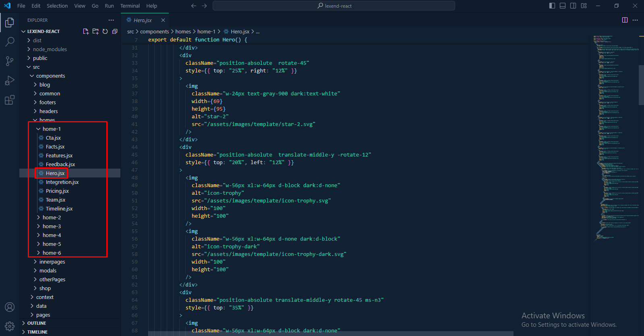Collapse all folders in Explorer
This screenshot has height=336, width=644.
click(115, 31)
